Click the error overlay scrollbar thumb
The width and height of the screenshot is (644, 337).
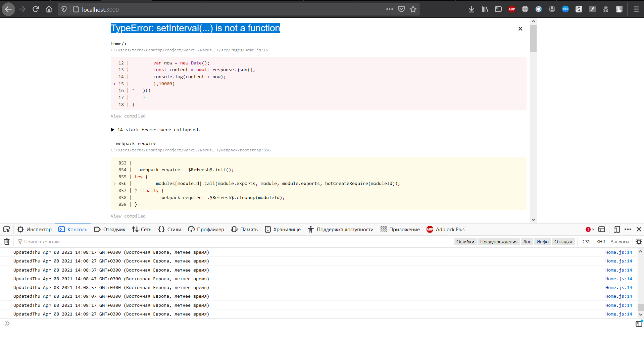534,38
